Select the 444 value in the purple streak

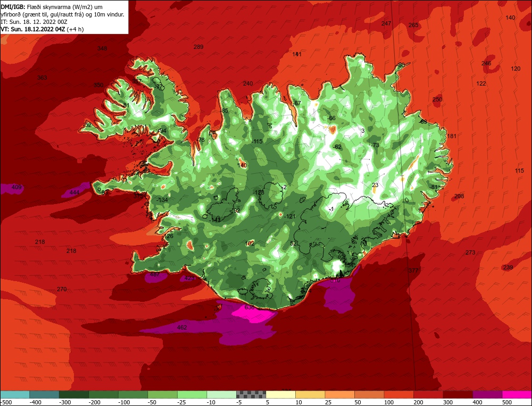[74, 192]
